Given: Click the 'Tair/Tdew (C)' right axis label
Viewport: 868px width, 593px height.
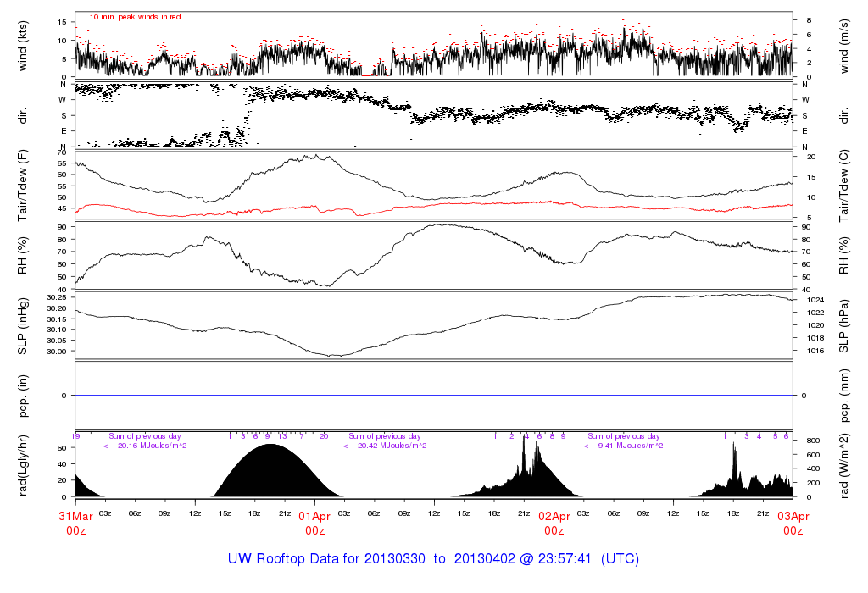Looking at the screenshot, I should [x=846, y=185].
